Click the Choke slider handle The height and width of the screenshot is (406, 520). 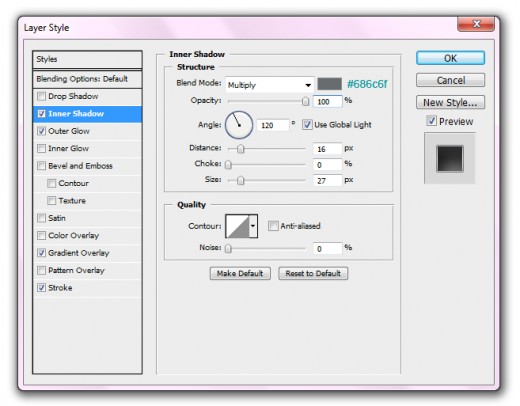point(228,164)
